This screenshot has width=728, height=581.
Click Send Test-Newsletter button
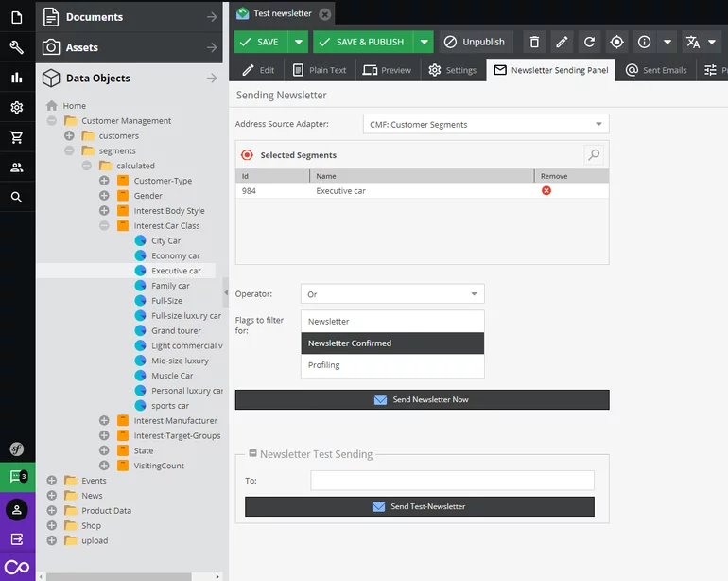click(x=420, y=506)
